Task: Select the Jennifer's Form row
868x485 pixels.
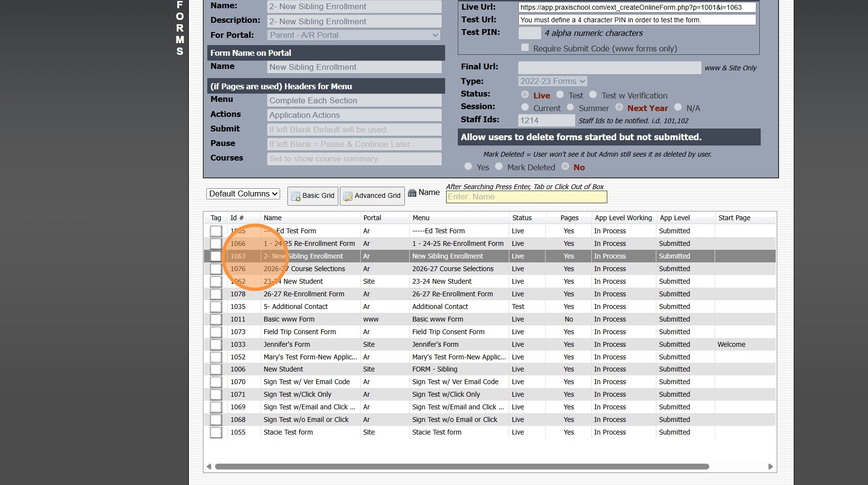Action: (x=286, y=345)
